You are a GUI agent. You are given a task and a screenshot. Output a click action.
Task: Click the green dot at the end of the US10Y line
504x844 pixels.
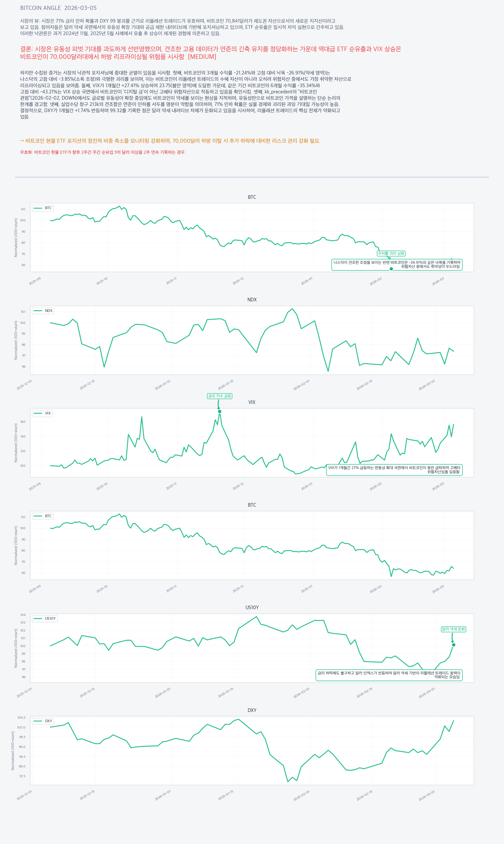point(453,645)
